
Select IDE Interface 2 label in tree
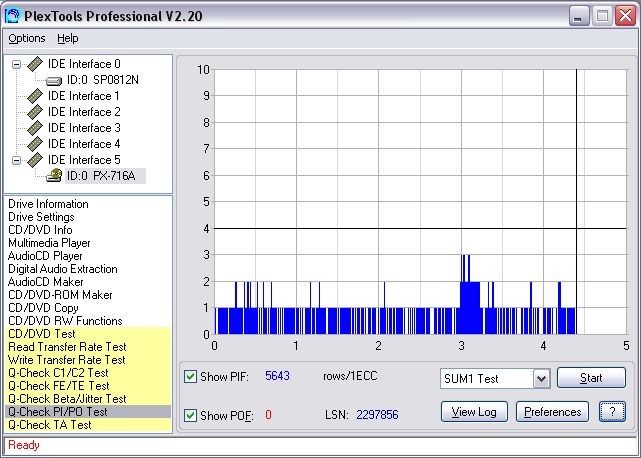tap(84, 112)
